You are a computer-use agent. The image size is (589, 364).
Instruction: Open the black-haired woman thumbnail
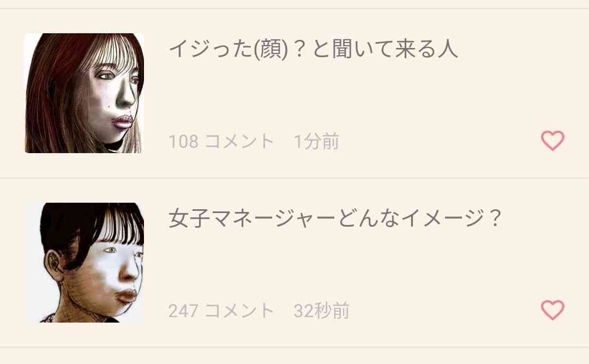(84, 263)
